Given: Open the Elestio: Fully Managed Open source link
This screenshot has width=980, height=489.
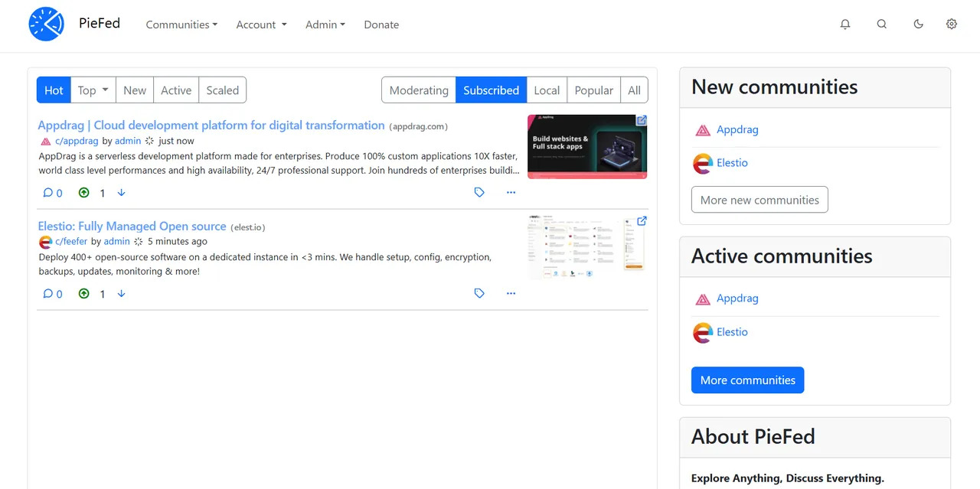Looking at the screenshot, I should 132,227.
